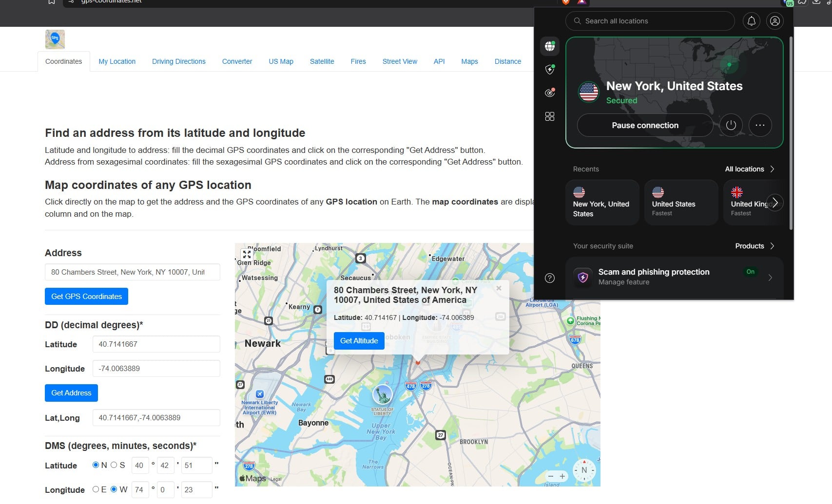Click the Address input field
The width and height of the screenshot is (832, 504).
tap(133, 272)
